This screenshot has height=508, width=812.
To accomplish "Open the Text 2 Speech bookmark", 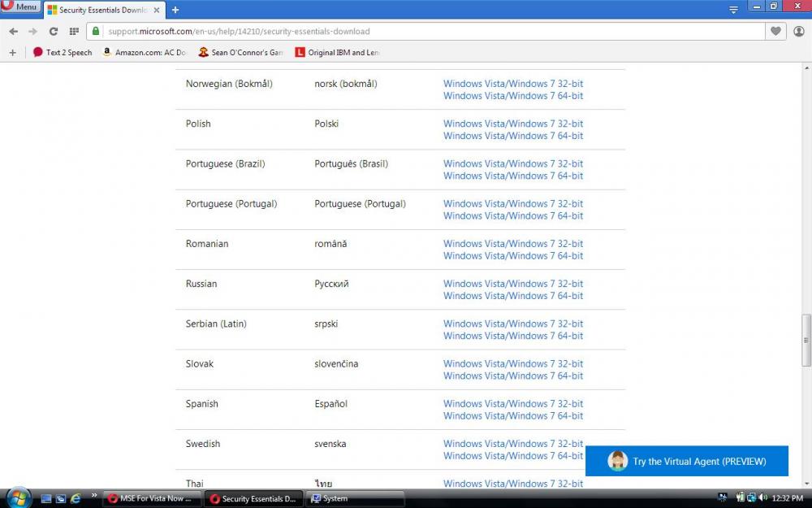I will pyautogui.click(x=63, y=52).
